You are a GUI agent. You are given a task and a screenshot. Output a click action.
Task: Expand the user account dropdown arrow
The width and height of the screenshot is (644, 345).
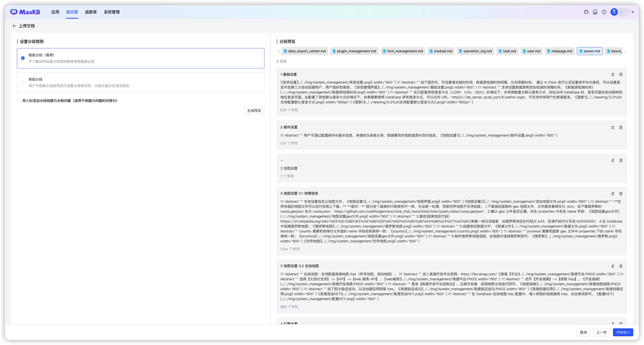[x=633, y=12]
